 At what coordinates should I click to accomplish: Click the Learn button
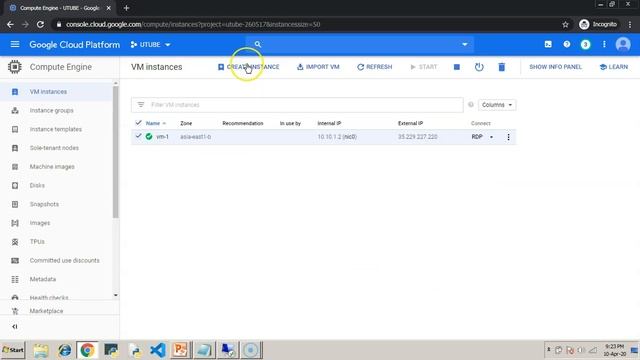[614, 67]
